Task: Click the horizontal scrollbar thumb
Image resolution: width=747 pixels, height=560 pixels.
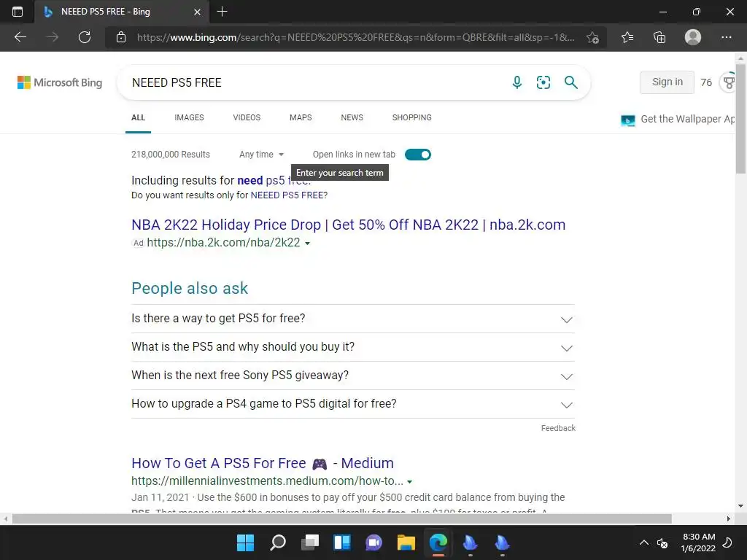Action: tap(341, 518)
